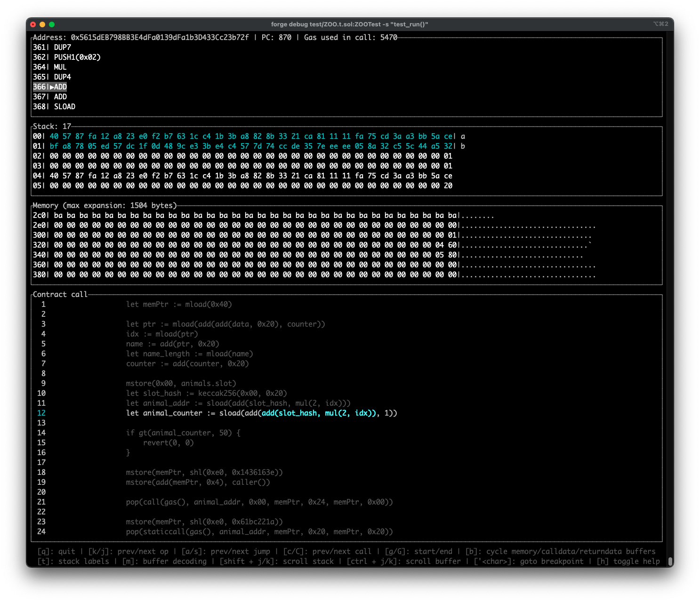Click the current-op arrow marker beside ADD at 366
The width and height of the screenshot is (700, 602).
click(51, 87)
